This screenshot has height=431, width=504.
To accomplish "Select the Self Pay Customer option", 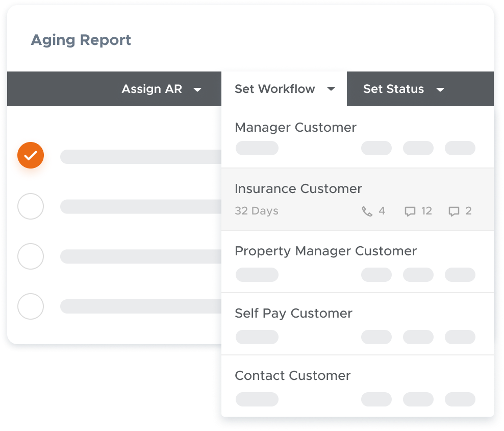I will click(x=293, y=313).
